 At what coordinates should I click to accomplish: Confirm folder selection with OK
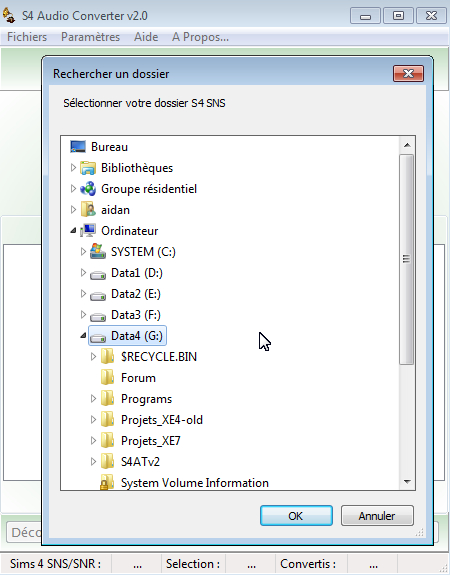coord(296,516)
